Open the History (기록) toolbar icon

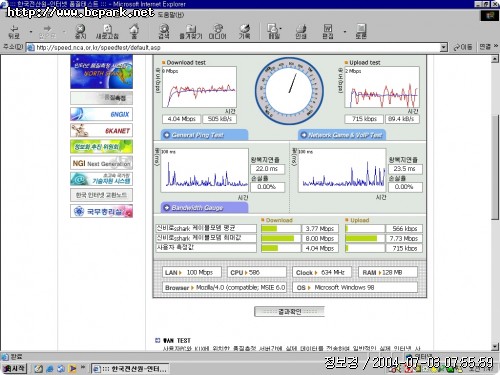pos(244,32)
